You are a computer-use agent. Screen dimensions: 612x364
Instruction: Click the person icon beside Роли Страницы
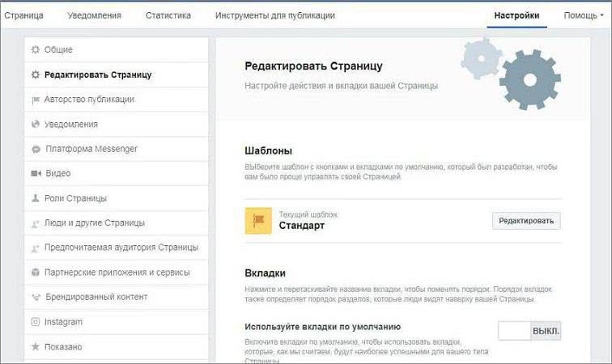[x=36, y=198]
